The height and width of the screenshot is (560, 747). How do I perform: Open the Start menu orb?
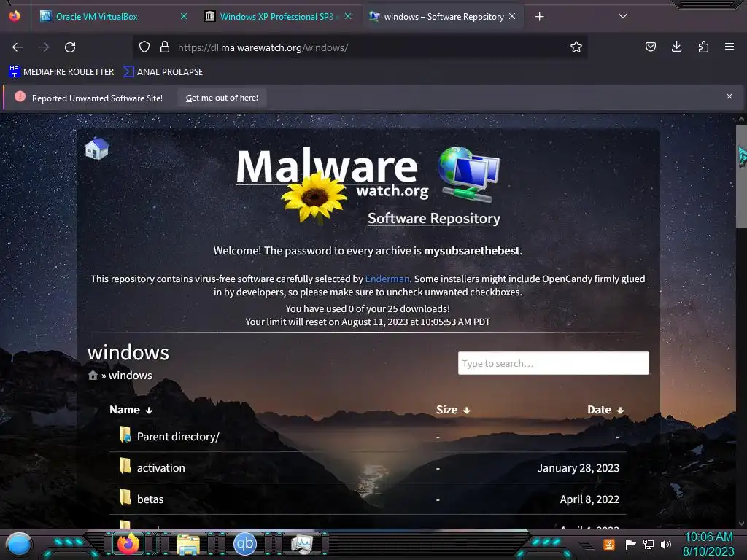tap(19, 544)
